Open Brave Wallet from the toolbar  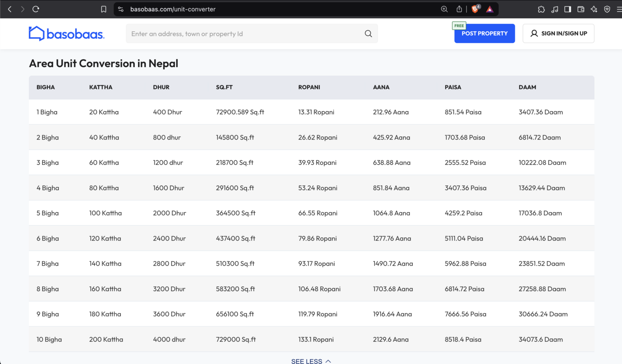[x=581, y=9]
